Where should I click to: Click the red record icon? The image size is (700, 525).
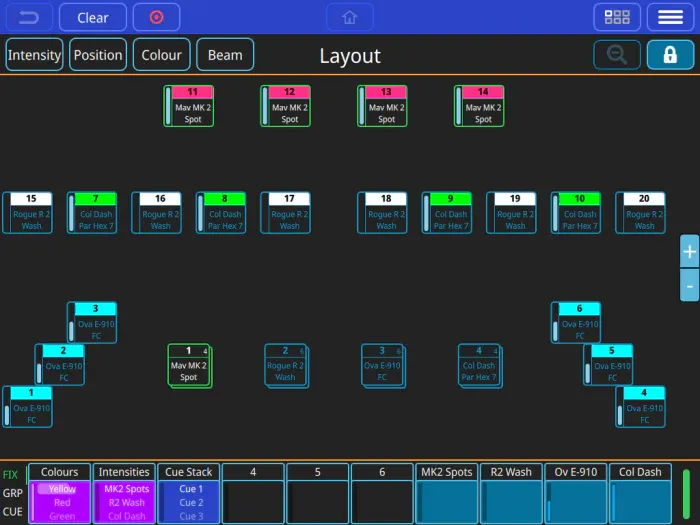coord(156,17)
